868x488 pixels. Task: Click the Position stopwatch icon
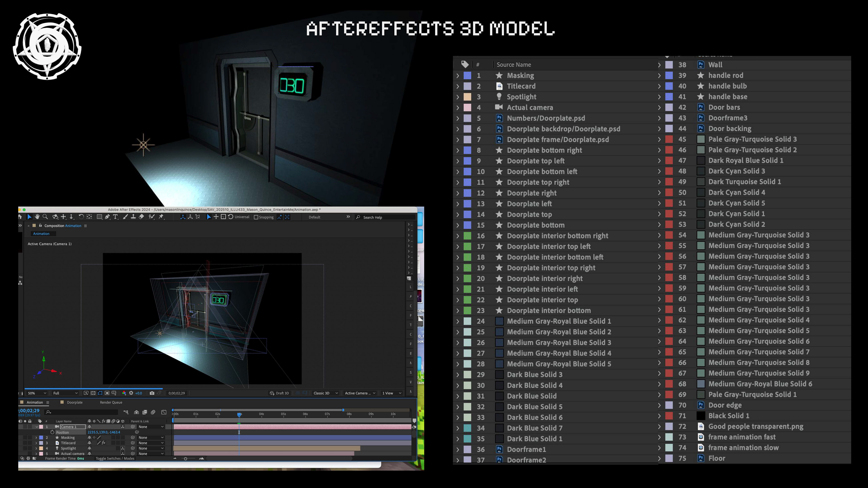[52, 432]
